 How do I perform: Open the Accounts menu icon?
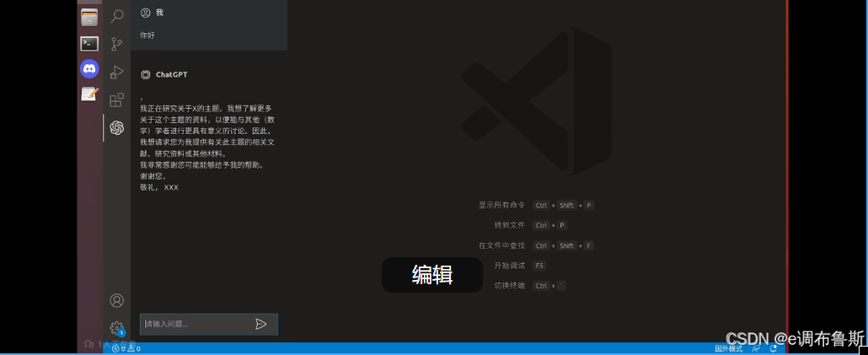pyautogui.click(x=117, y=300)
